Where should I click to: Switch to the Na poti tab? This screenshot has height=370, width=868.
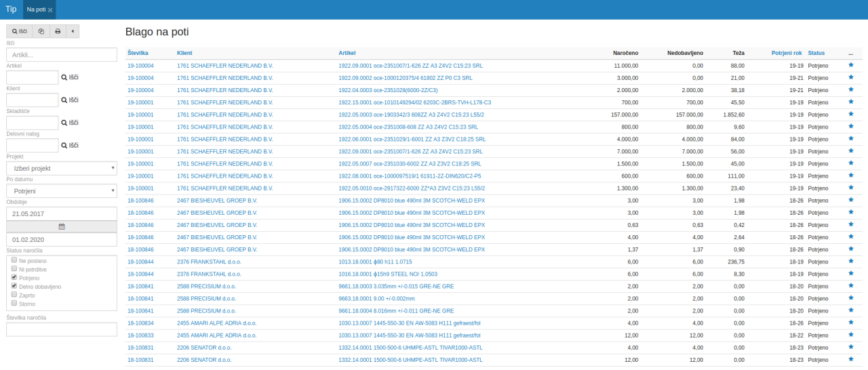pyautogui.click(x=36, y=9)
